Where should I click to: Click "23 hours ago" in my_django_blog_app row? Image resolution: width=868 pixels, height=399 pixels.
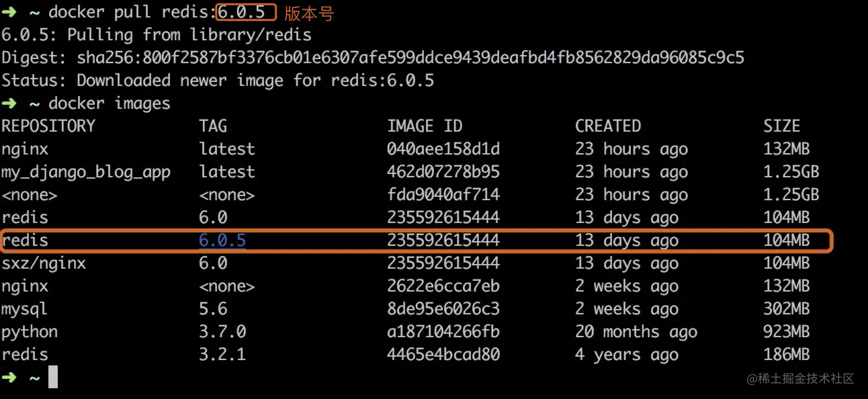(x=632, y=172)
